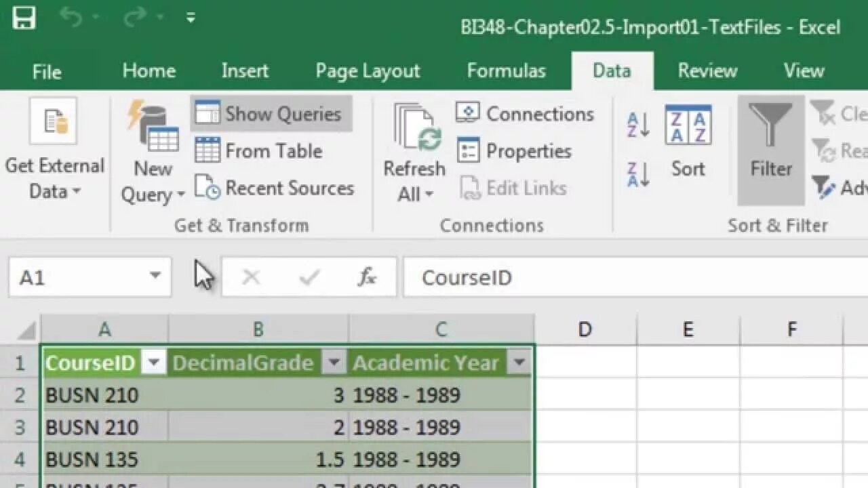868x488 pixels.
Task: Sort A to Z ascending
Action: pos(639,125)
